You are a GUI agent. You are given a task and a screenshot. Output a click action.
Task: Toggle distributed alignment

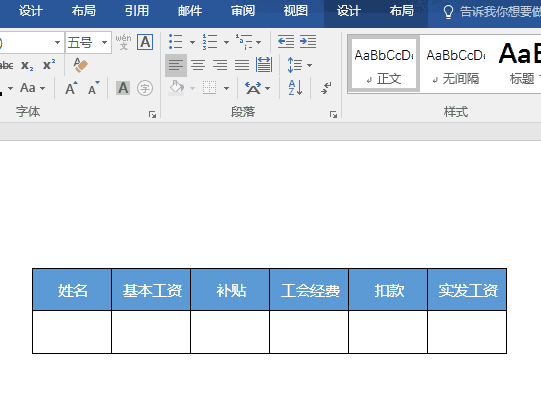[x=264, y=65]
